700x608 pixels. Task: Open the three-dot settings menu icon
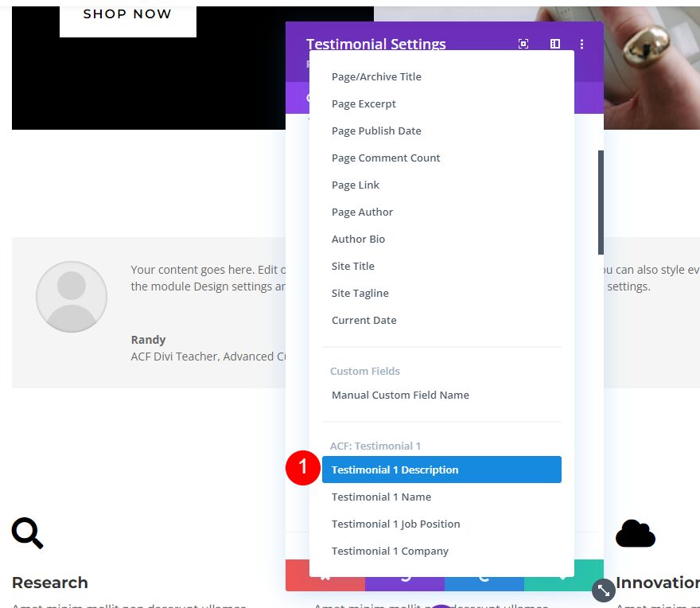click(581, 44)
